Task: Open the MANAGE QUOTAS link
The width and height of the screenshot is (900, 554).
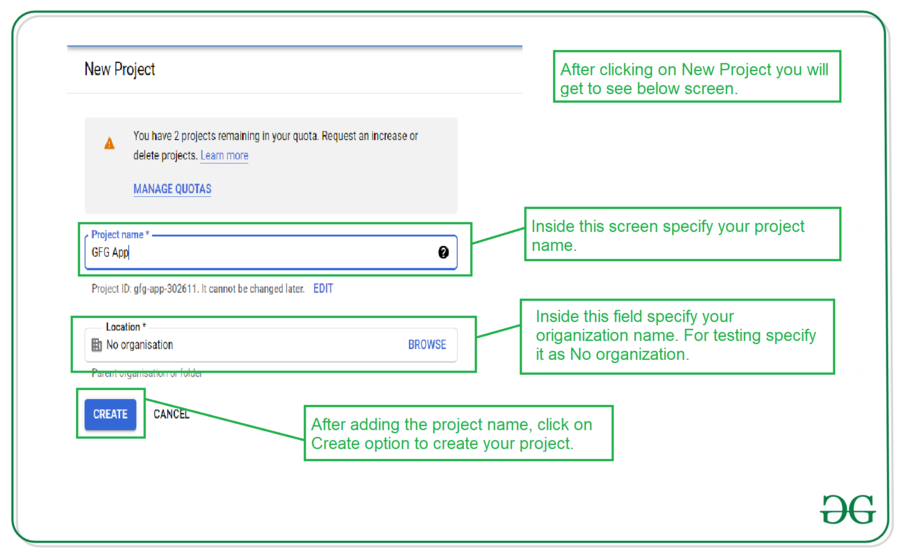Action: 172,189
